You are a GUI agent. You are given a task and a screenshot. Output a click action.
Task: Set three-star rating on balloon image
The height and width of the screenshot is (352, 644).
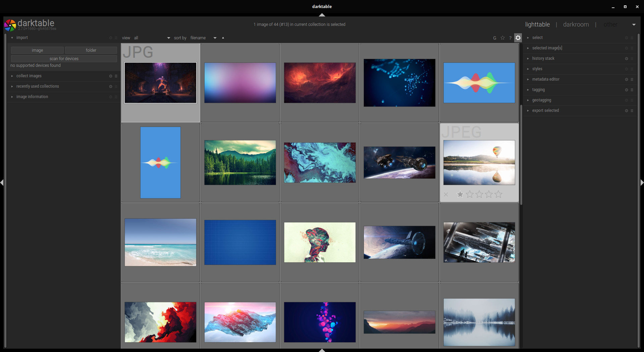tap(479, 194)
